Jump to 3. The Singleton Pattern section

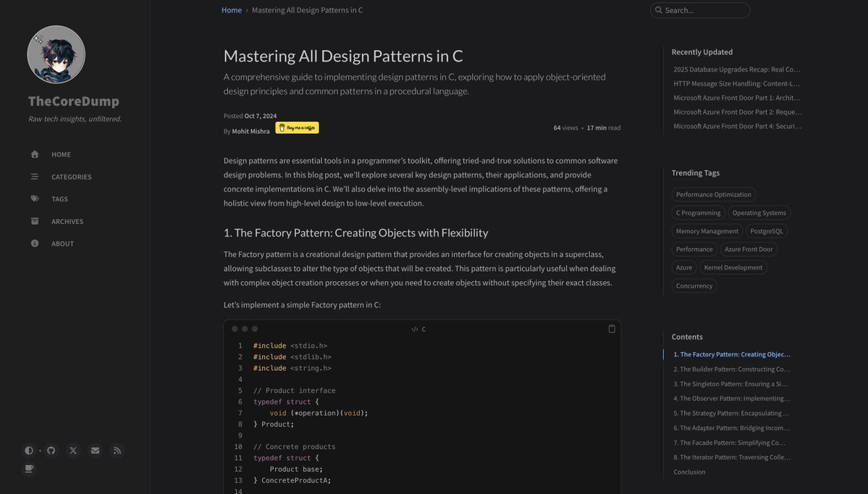730,384
